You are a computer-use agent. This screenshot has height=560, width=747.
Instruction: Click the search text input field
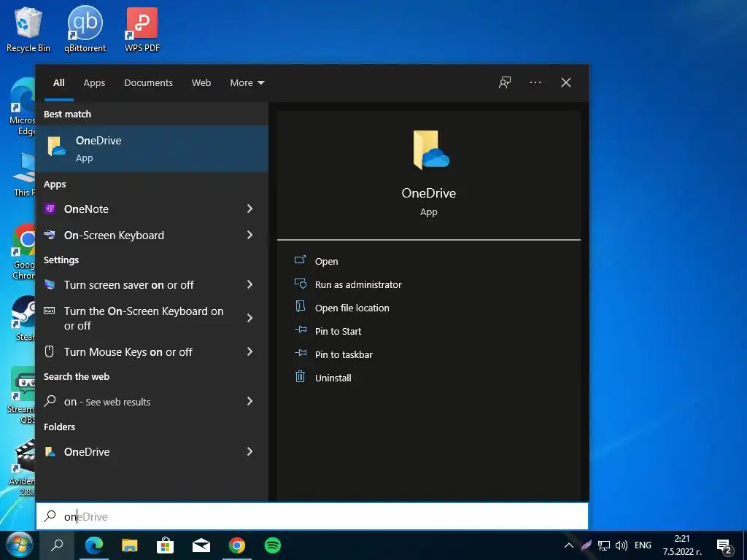(x=312, y=516)
